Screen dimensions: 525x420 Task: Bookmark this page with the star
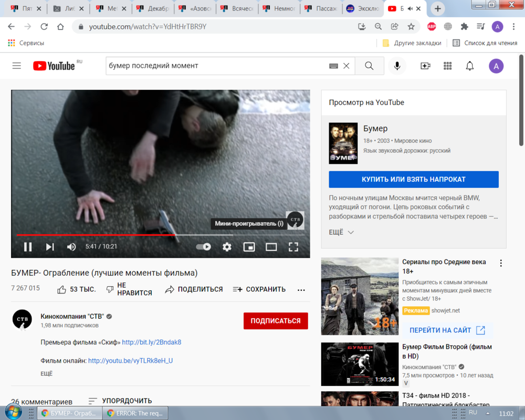(411, 27)
